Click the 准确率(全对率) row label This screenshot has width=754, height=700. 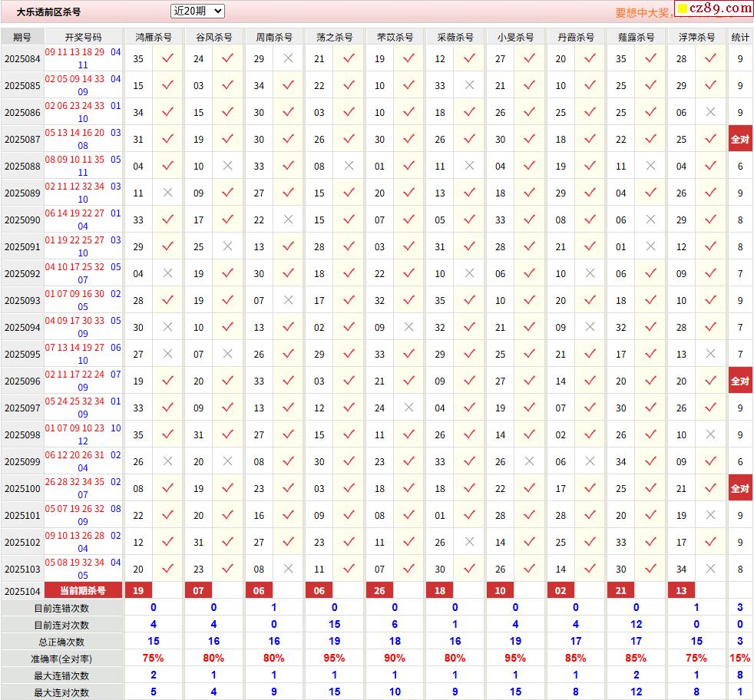tap(61, 659)
